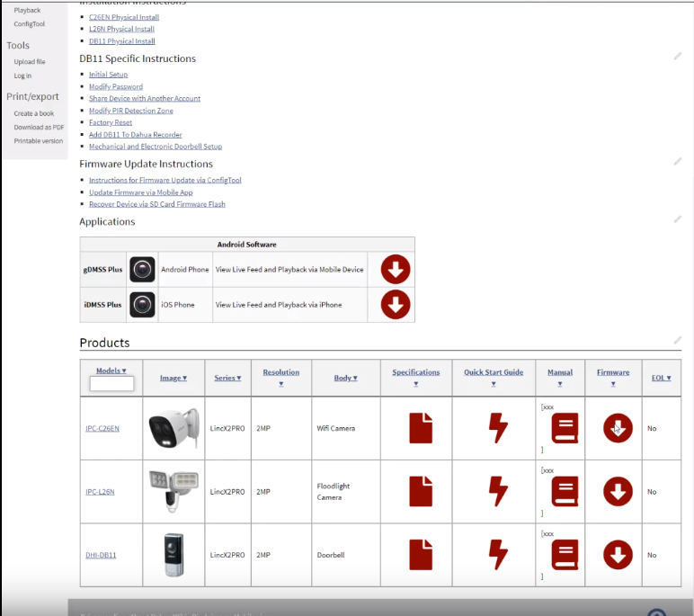Select Log in under Tools

(x=22, y=76)
